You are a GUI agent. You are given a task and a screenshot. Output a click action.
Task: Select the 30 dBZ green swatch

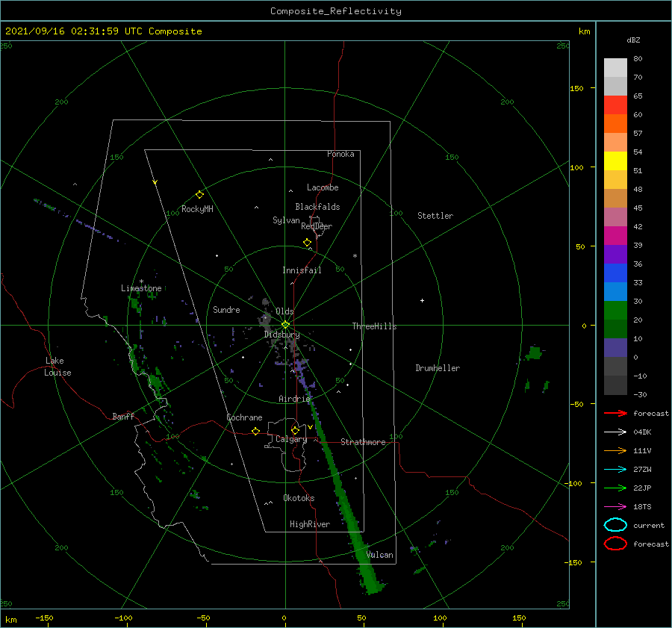click(x=615, y=311)
